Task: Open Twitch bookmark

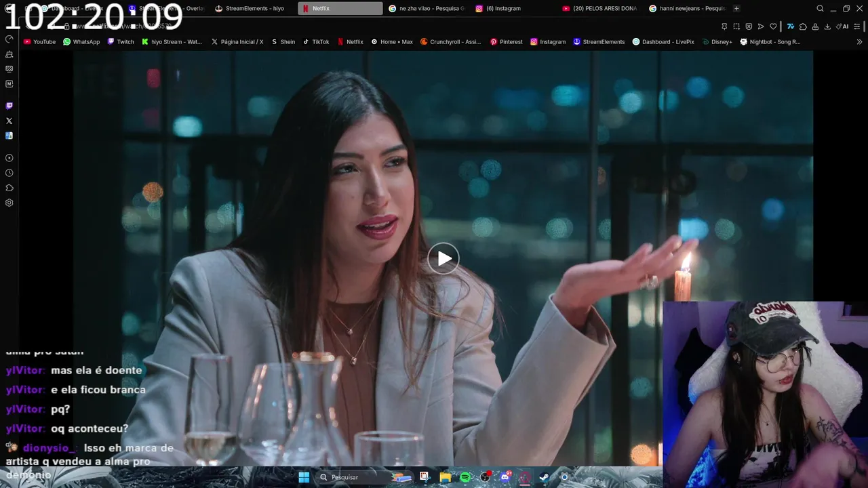Action: [121, 41]
